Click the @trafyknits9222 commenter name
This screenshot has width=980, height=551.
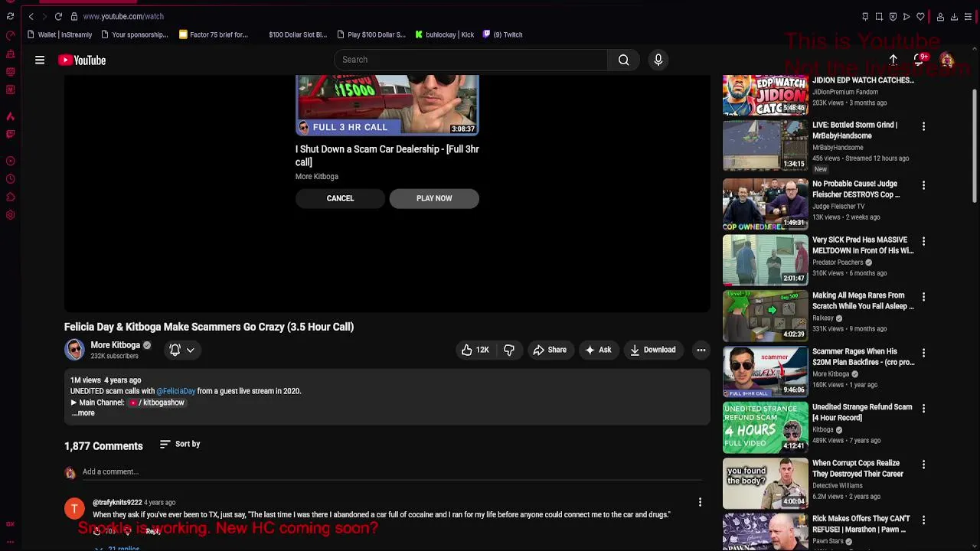click(117, 503)
